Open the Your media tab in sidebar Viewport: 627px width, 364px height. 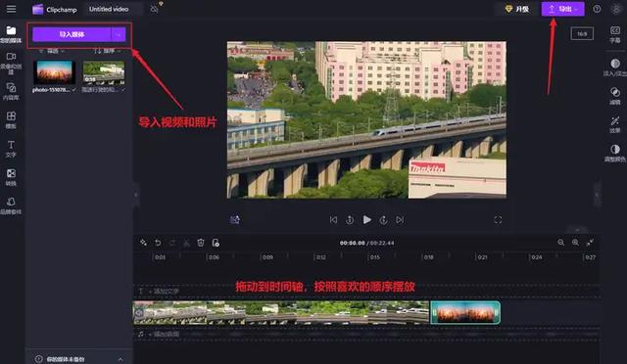click(11, 34)
